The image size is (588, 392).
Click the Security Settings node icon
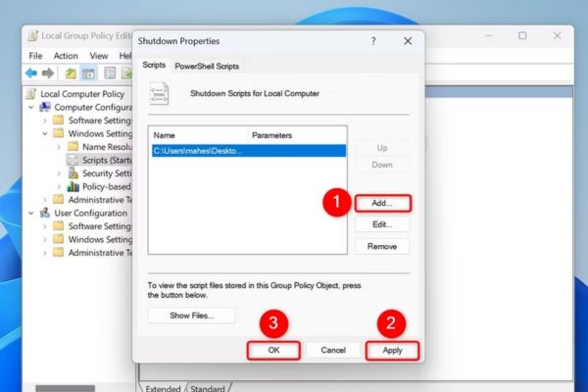73,172
